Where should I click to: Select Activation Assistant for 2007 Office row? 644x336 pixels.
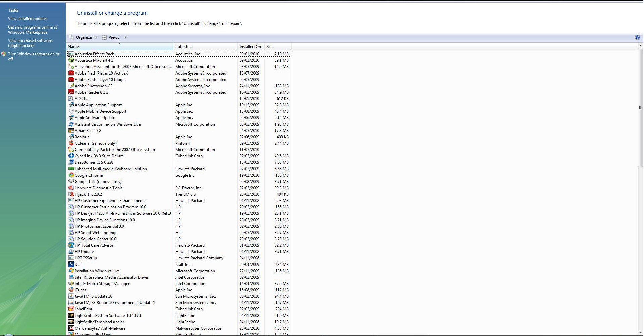click(x=179, y=67)
